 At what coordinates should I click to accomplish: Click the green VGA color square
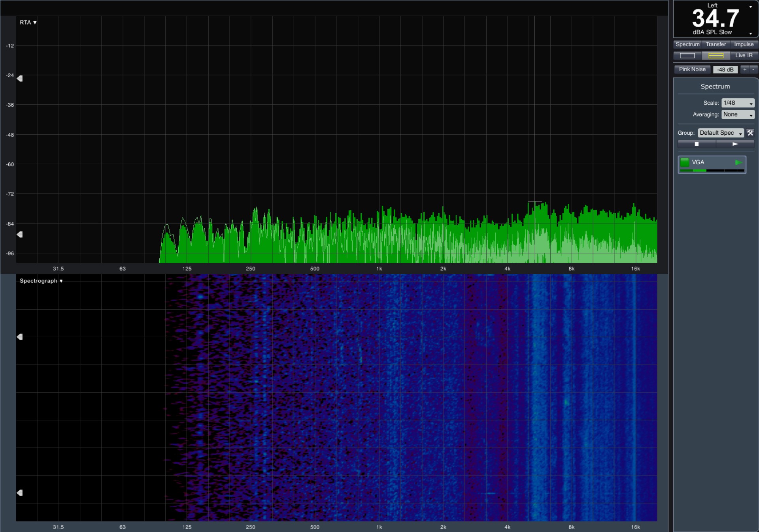[685, 162]
